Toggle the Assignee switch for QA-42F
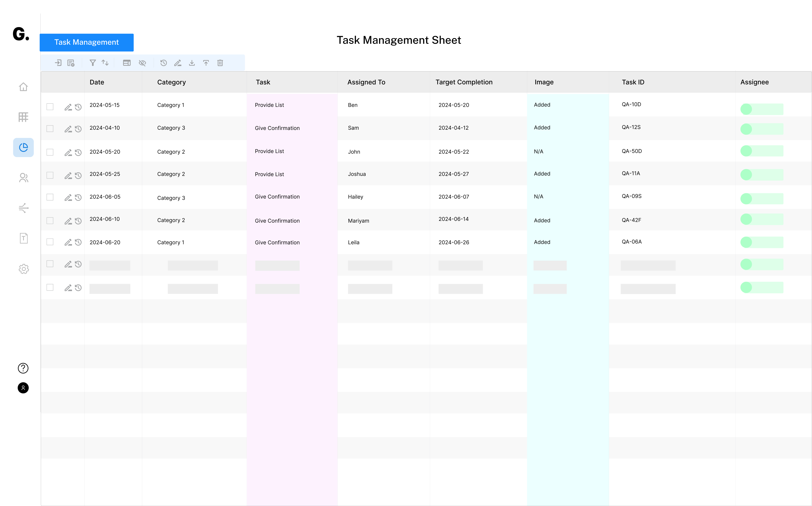 tap(761, 220)
